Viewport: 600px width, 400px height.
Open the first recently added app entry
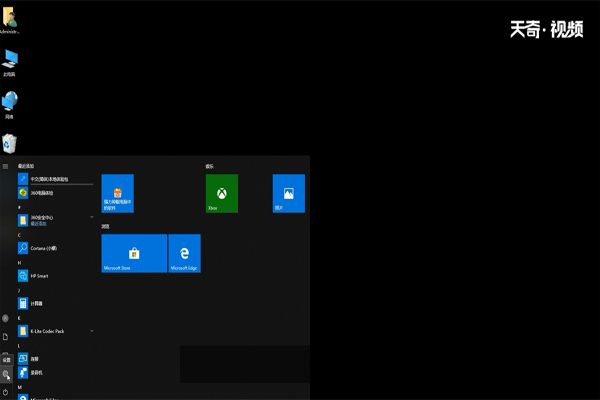click(x=55, y=179)
